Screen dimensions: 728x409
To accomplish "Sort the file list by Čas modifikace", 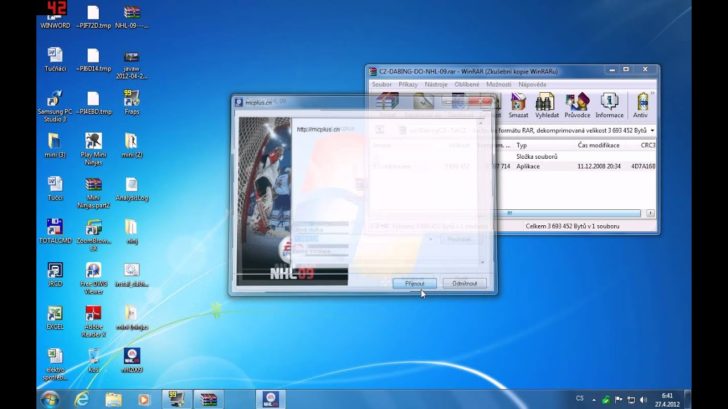I will point(598,145).
